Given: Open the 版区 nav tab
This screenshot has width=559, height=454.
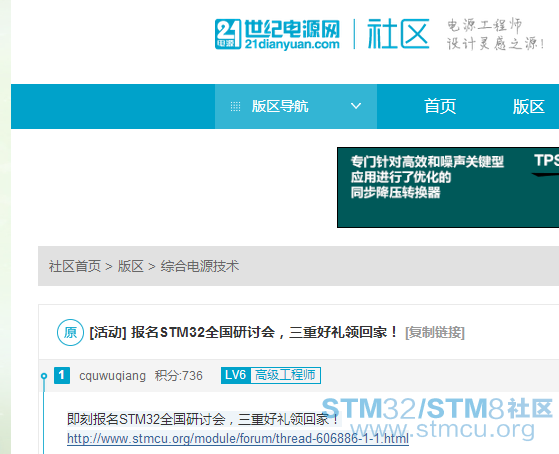Looking at the screenshot, I should click(x=529, y=106).
